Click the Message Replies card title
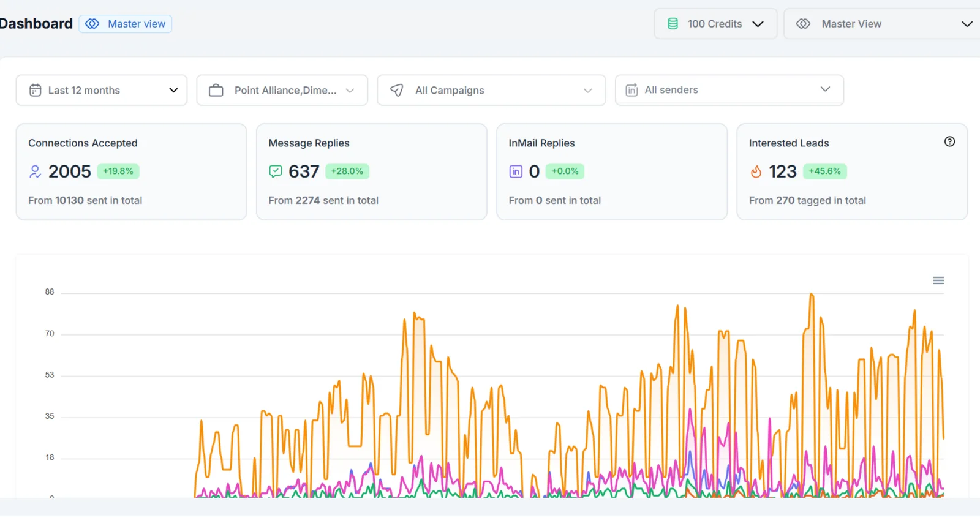This screenshot has width=980, height=518. point(309,143)
